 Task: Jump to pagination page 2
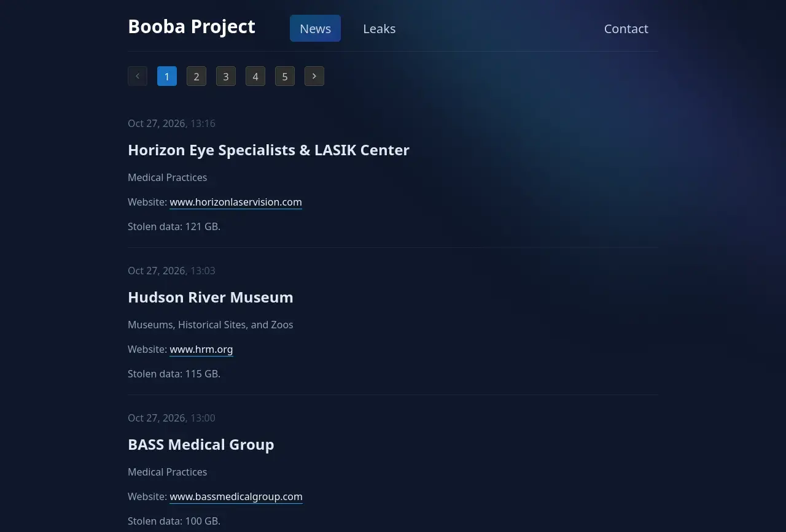click(x=196, y=76)
